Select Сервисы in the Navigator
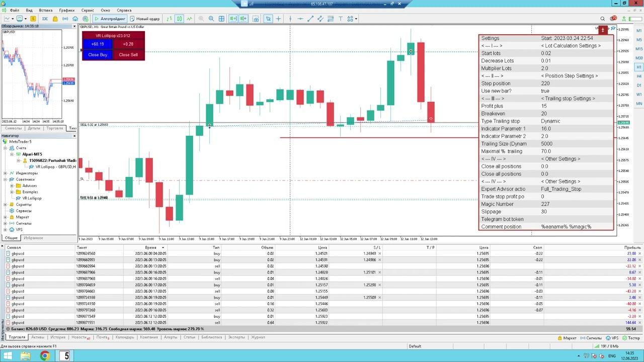The image size is (644, 362). click(23, 211)
